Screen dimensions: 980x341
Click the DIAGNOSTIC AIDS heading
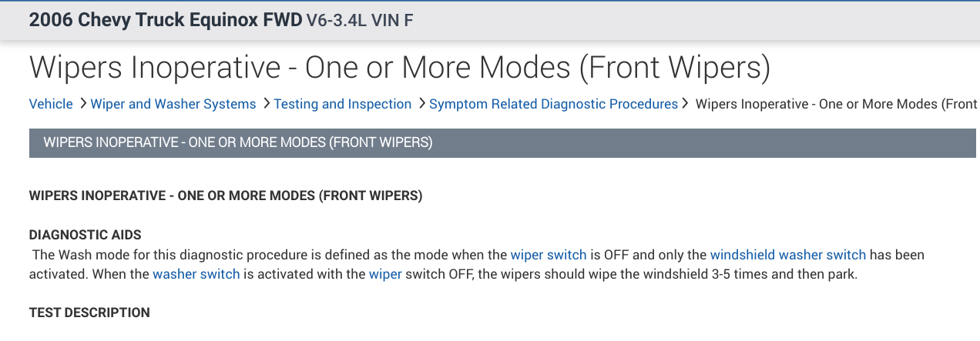(85, 235)
